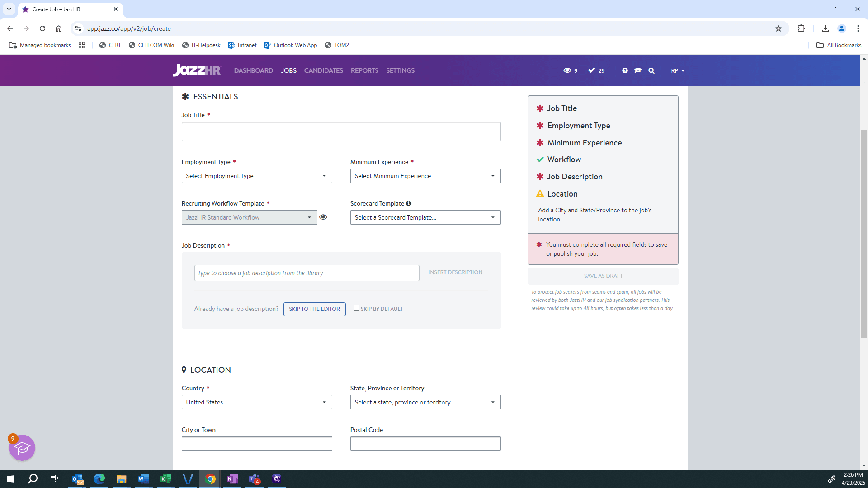Tick the Skip By Default checkbox
The height and width of the screenshot is (488, 868).
pos(356,308)
